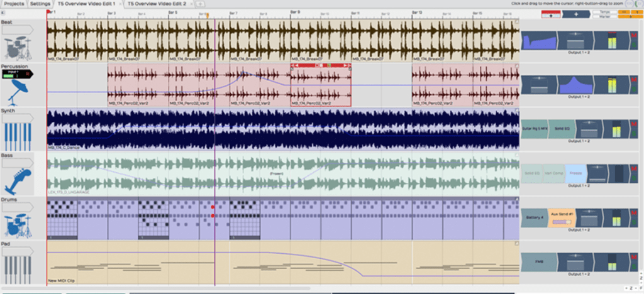
Task: Open the Synth track input selector
Action: point(17,118)
